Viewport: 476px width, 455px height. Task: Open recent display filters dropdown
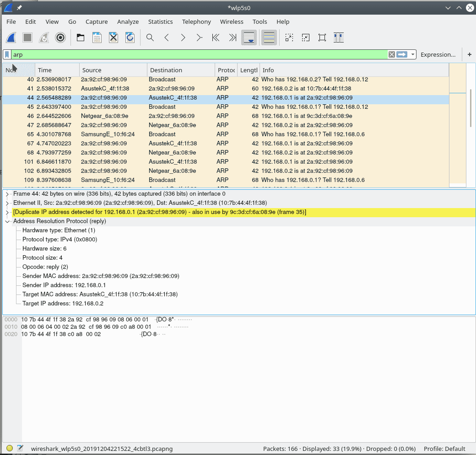[x=412, y=54]
